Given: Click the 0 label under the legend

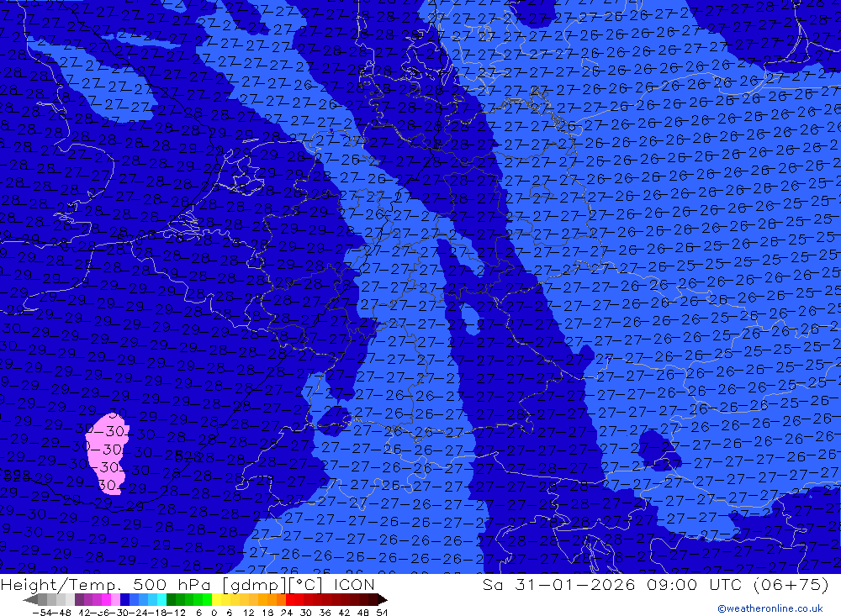Looking at the screenshot, I should point(214,613).
